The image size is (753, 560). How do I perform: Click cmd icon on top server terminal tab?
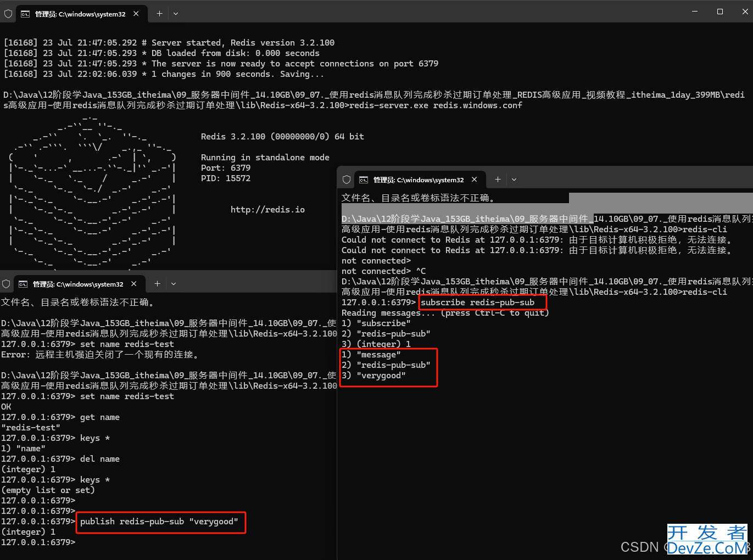(x=25, y=14)
